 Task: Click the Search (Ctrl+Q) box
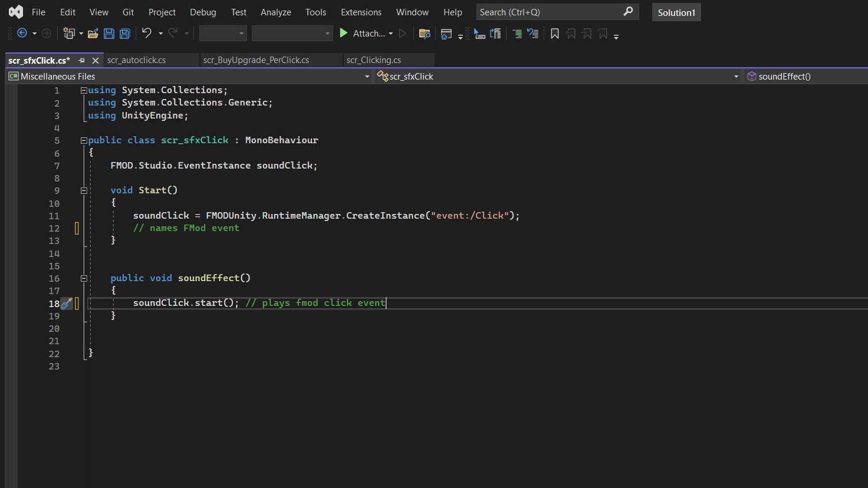[548, 12]
